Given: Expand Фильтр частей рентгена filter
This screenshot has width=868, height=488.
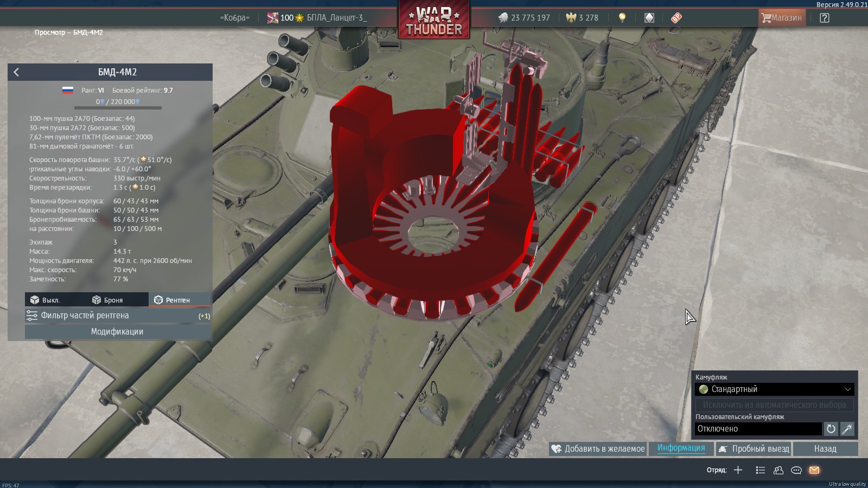Looking at the screenshot, I should point(118,316).
